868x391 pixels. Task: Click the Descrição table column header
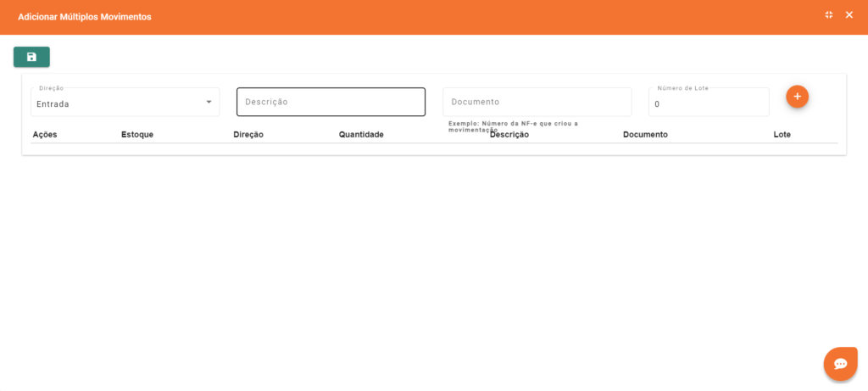[x=509, y=135]
